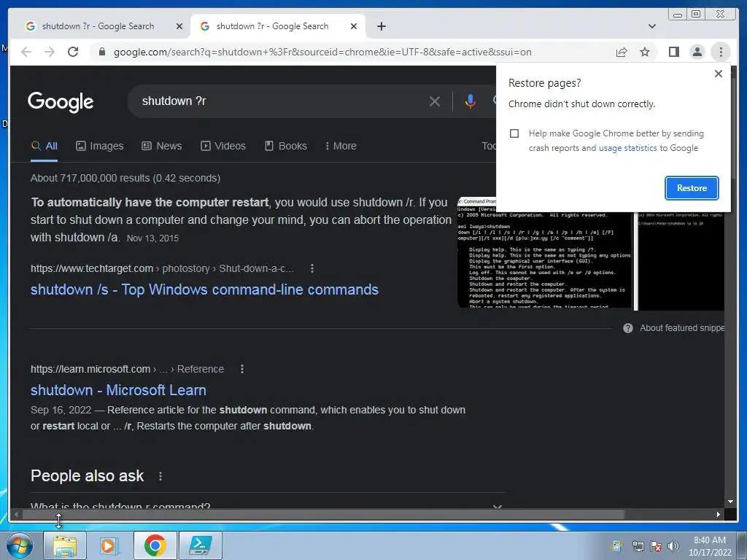This screenshot has width=747, height=560.
Task: Click the address bar URL
Action: tap(322, 52)
